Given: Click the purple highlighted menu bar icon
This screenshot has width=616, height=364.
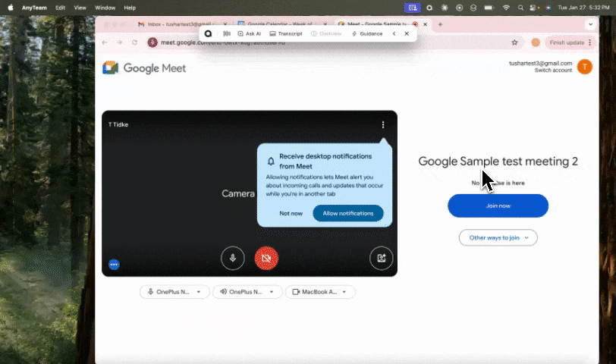Looking at the screenshot, I should pos(412,8).
